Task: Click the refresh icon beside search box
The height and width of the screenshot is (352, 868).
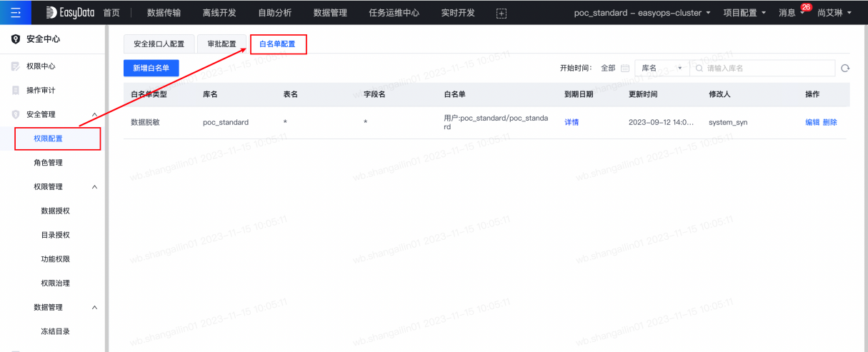Action: [845, 68]
